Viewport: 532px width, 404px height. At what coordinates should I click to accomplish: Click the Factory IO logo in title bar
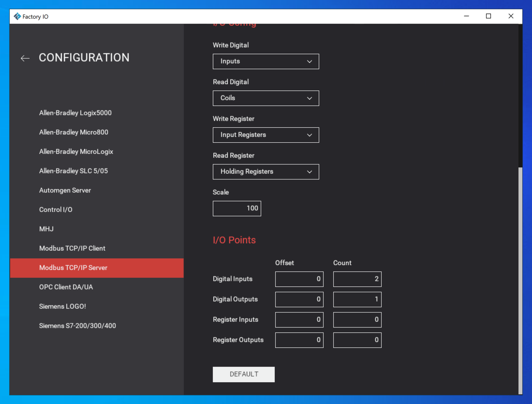17,16
